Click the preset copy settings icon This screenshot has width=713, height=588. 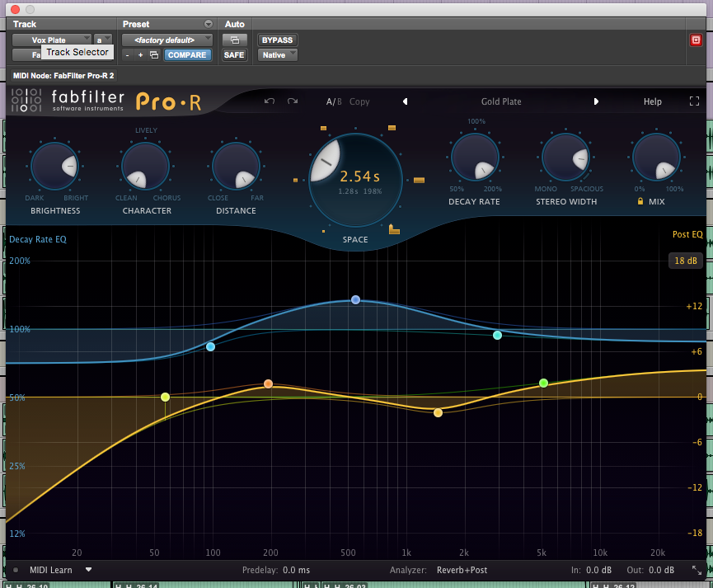(154, 55)
